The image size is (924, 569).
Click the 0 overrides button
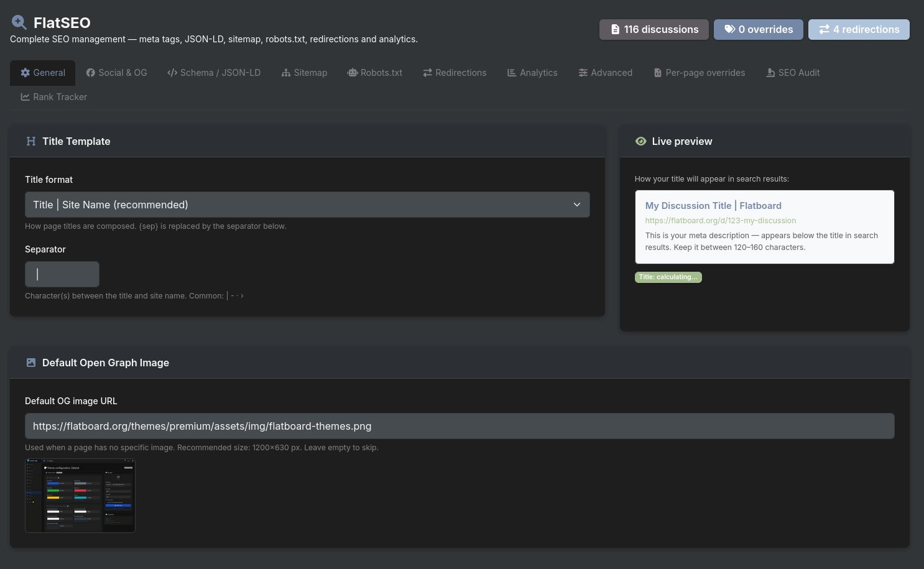tap(758, 29)
